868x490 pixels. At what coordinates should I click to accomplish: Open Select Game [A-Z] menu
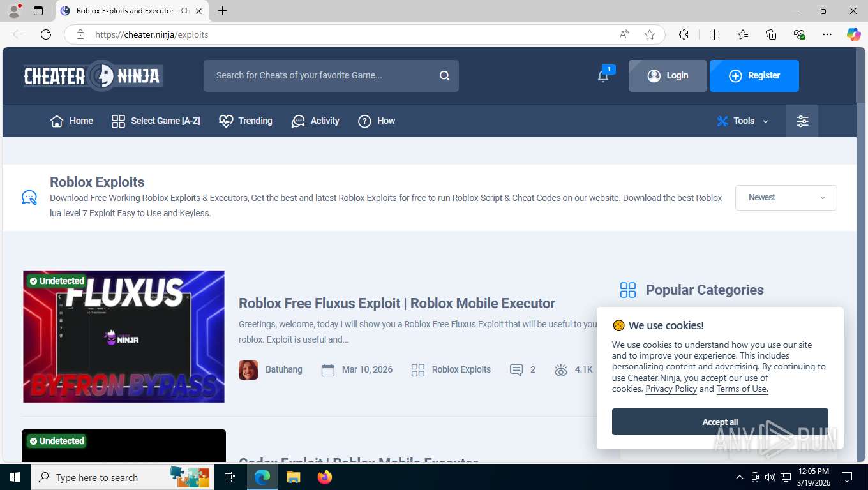[156, 121]
